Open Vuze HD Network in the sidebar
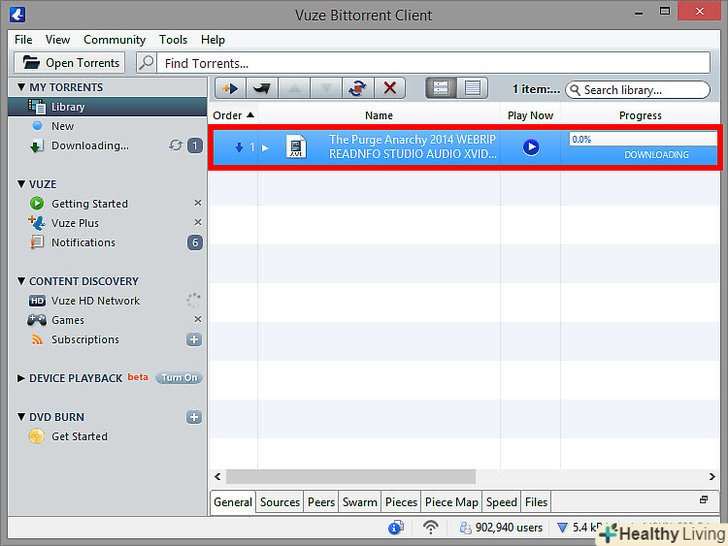Screen dimensions: 728x546 tap(95, 301)
